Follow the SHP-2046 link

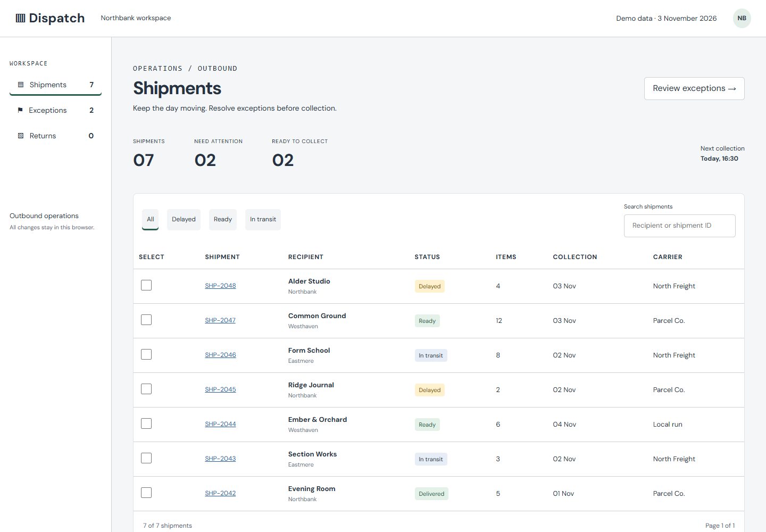tap(220, 355)
